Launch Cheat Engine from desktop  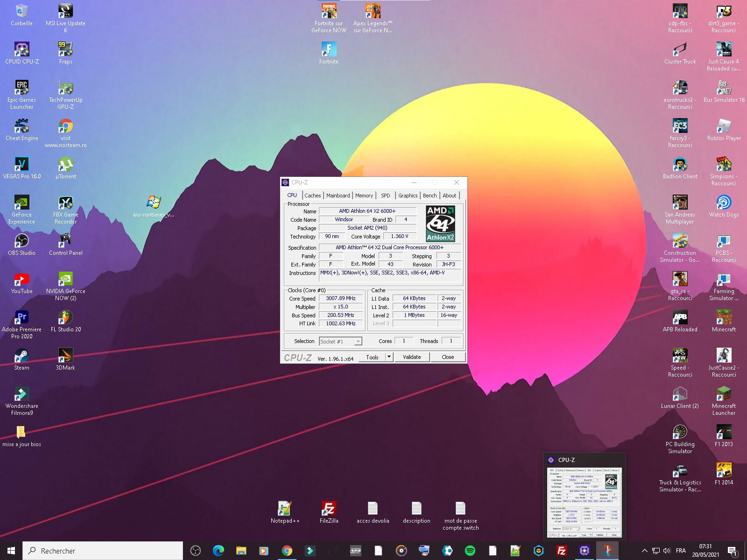(x=22, y=129)
